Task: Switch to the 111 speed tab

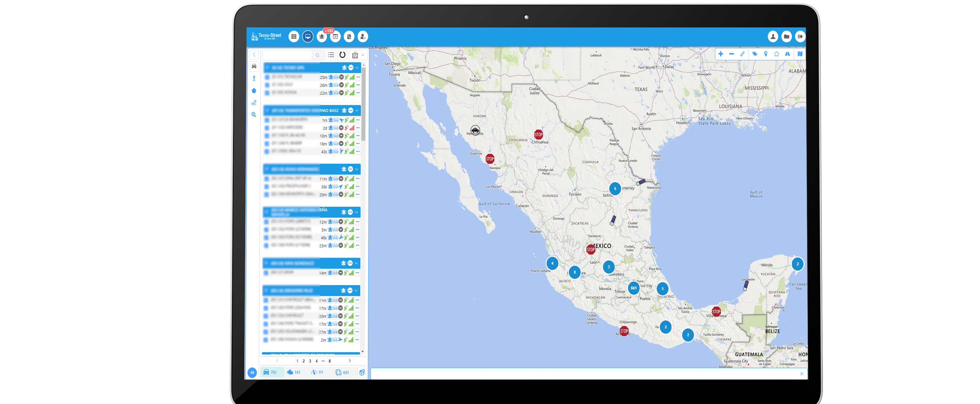Action: [x=317, y=372]
